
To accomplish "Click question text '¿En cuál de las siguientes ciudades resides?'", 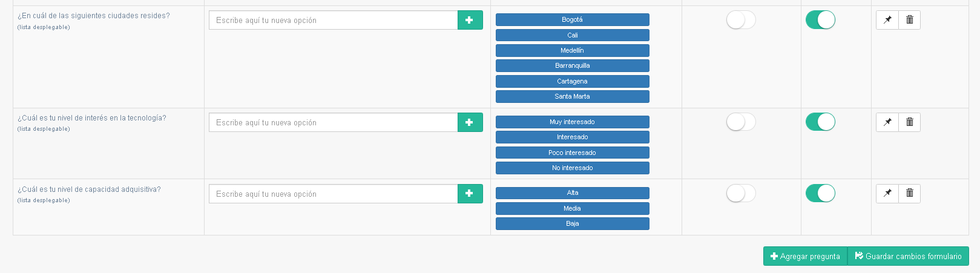I will pyautogui.click(x=94, y=16).
